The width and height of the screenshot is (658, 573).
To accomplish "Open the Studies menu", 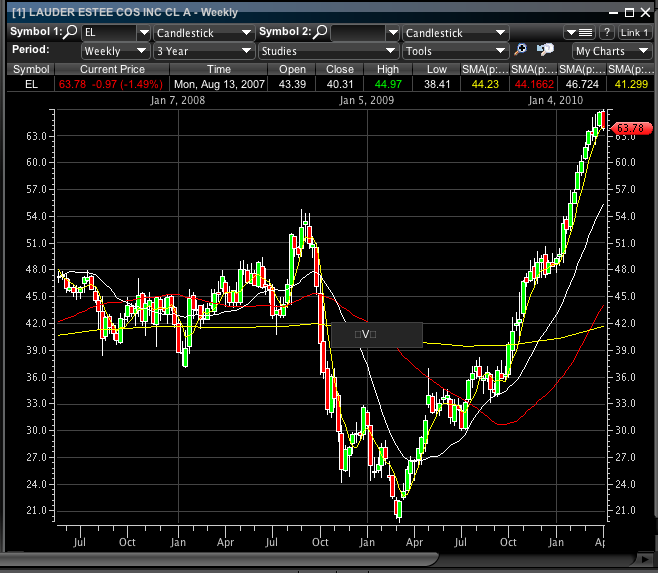I will pos(328,50).
